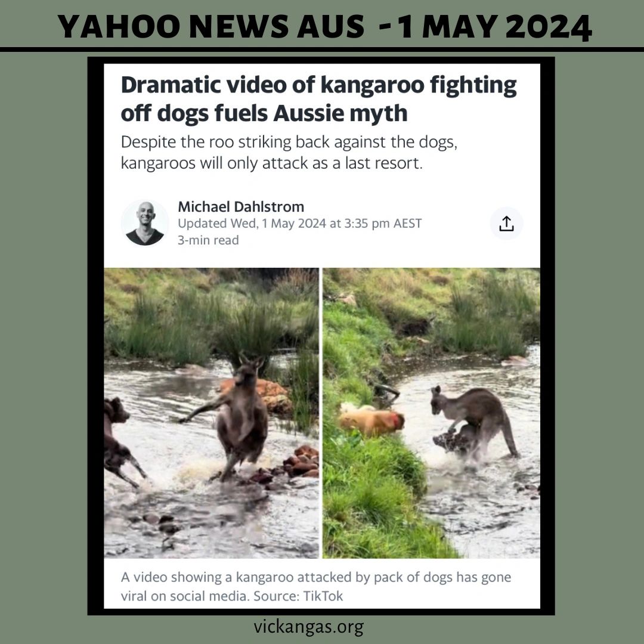The width and height of the screenshot is (644, 644).
Task: Click the Michael Dahlstrom author name
Action: pos(241,206)
